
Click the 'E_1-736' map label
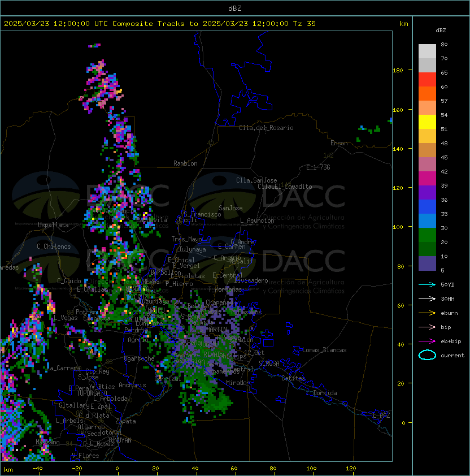(x=318, y=167)
